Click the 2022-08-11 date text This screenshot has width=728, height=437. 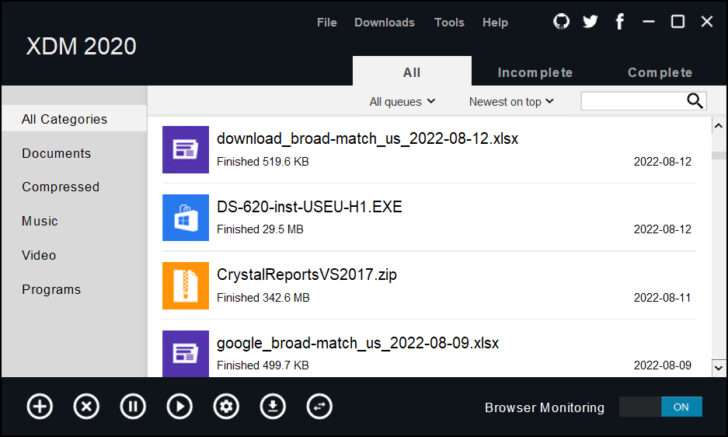pyautogui.click(x=662, y=298)
